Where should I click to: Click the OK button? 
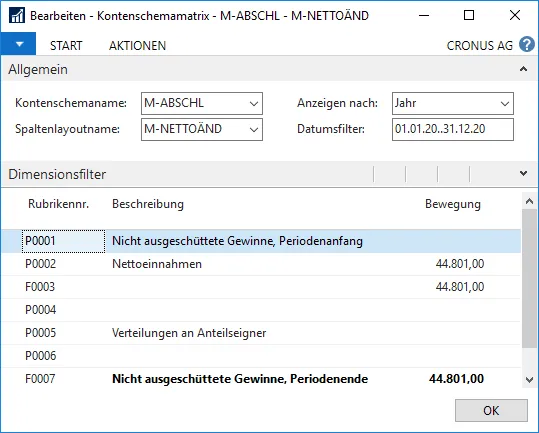tap(491, 410)
